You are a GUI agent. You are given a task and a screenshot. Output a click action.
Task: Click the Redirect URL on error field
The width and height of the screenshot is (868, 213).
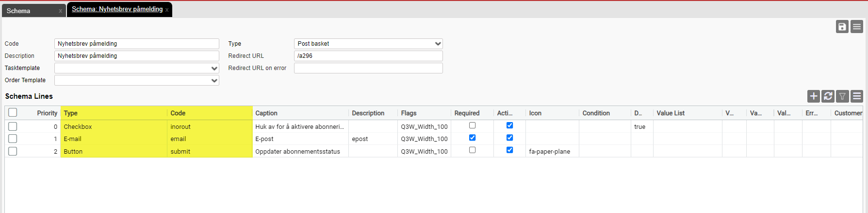(x=368, y=68)
